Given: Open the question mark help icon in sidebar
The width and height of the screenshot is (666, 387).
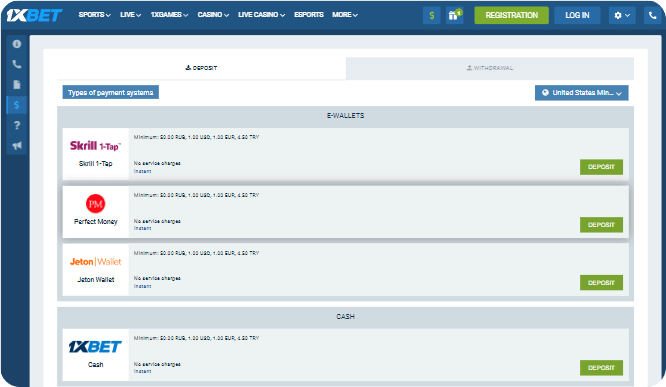Looking at the screenshot, I should pos(17,125).
